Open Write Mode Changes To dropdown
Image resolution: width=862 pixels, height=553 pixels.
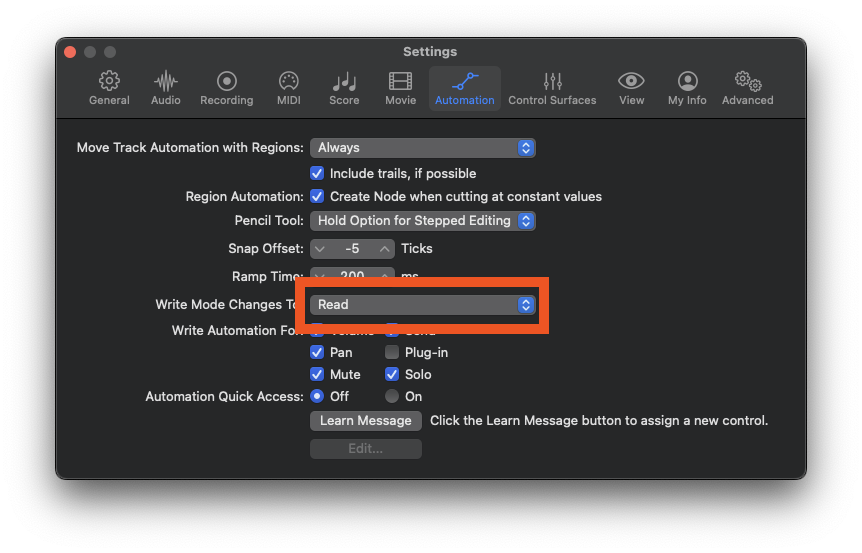(x=422, y=304)
